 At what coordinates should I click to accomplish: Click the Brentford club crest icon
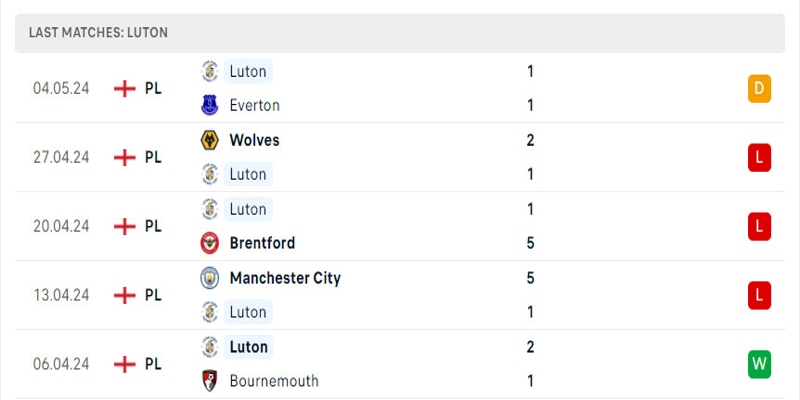point(210,243)
